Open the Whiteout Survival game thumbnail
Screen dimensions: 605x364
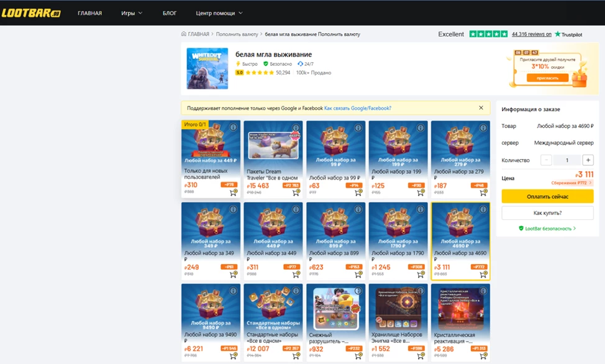[x=207, y=68]
